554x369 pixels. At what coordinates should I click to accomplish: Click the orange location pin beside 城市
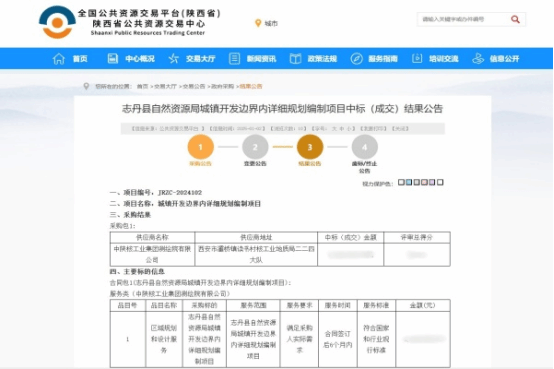point(258,23)
